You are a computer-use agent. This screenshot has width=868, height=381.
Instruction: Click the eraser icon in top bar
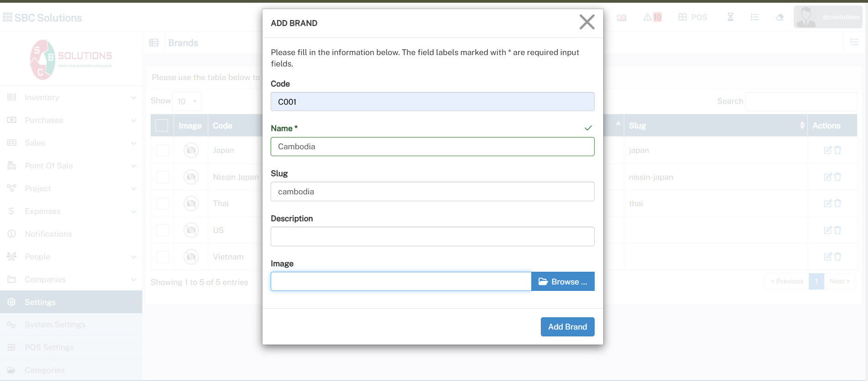[x=780, y=17]
